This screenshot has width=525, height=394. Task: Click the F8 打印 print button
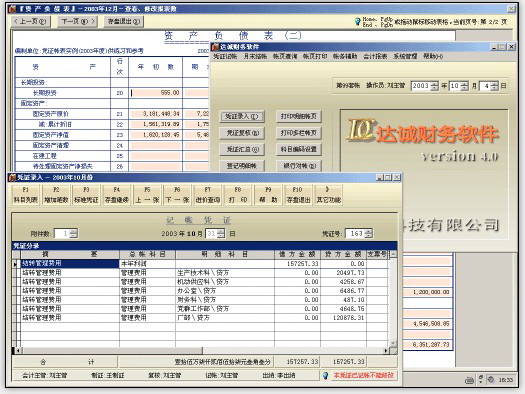click(238, 194)
